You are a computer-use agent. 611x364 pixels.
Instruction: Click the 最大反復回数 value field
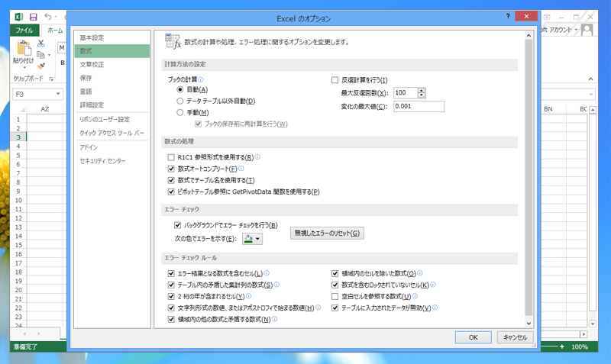406,92
